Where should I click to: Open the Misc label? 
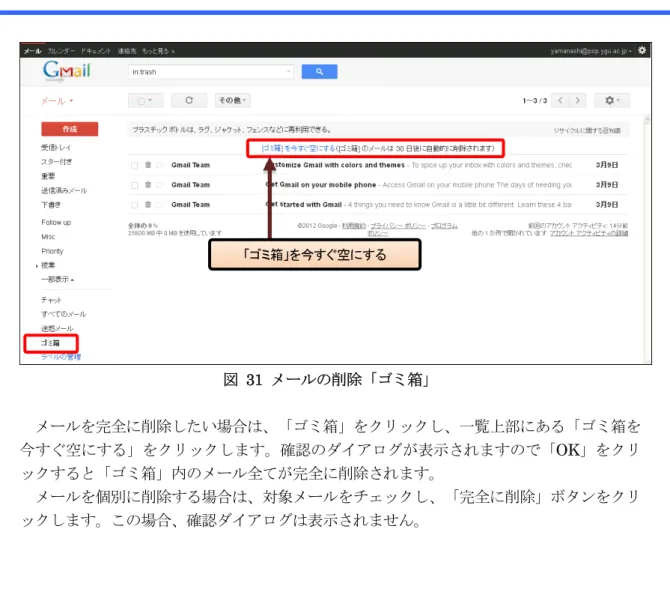(48, 237)
